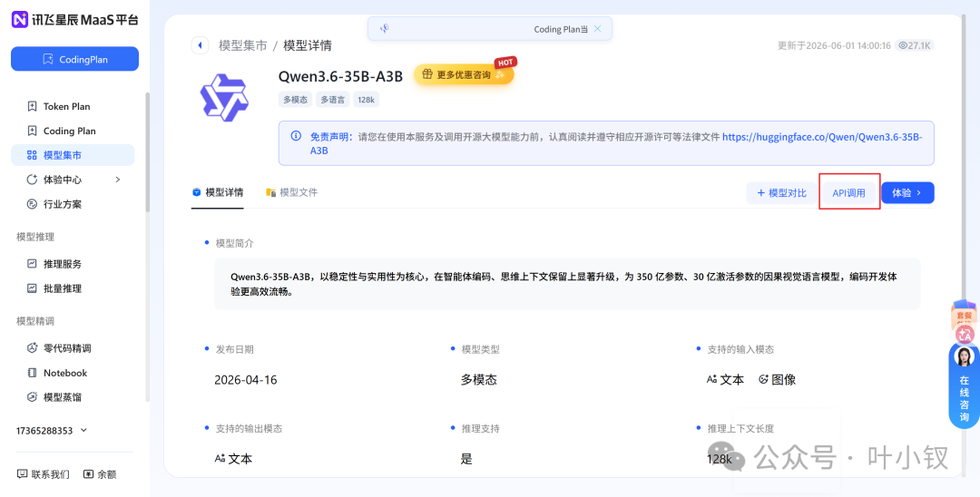
Task: Click the 模型对比 button
Action: tap(781, 193)
